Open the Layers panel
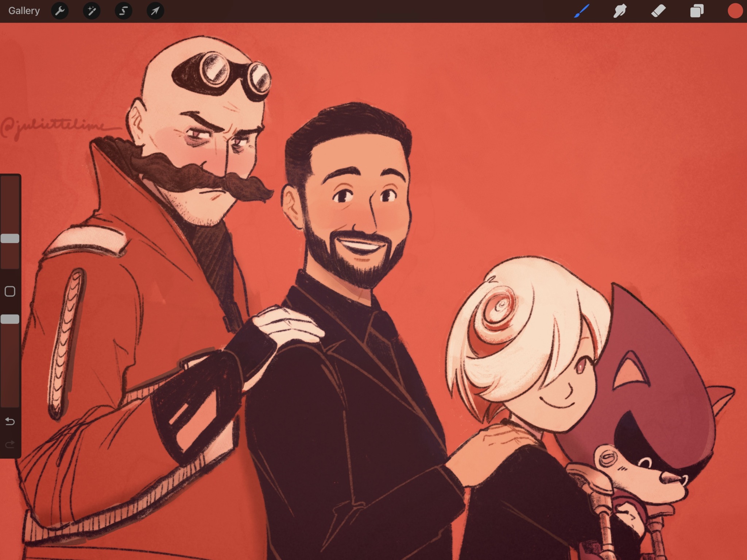Viewport: 747px width, 560px height. tap(697, 11)
